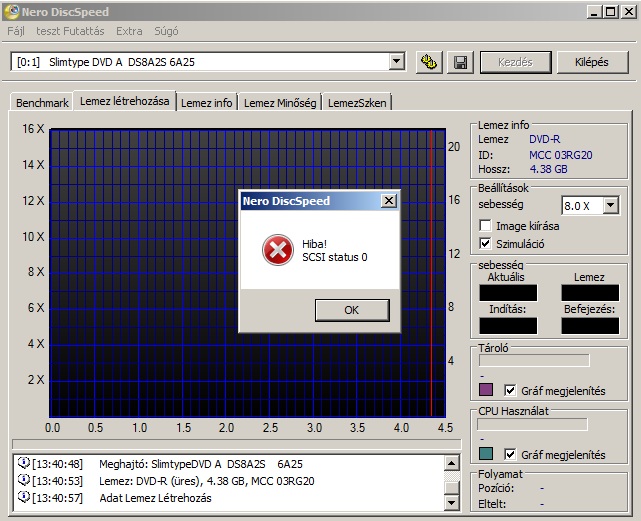Click OK in the error dialog
The width and height of the screenshot is (641, 521).
[352, 310]
